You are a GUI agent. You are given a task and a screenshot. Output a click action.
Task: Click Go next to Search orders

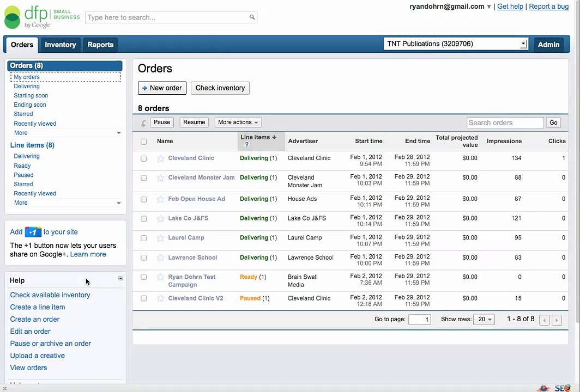click(553, 122)
